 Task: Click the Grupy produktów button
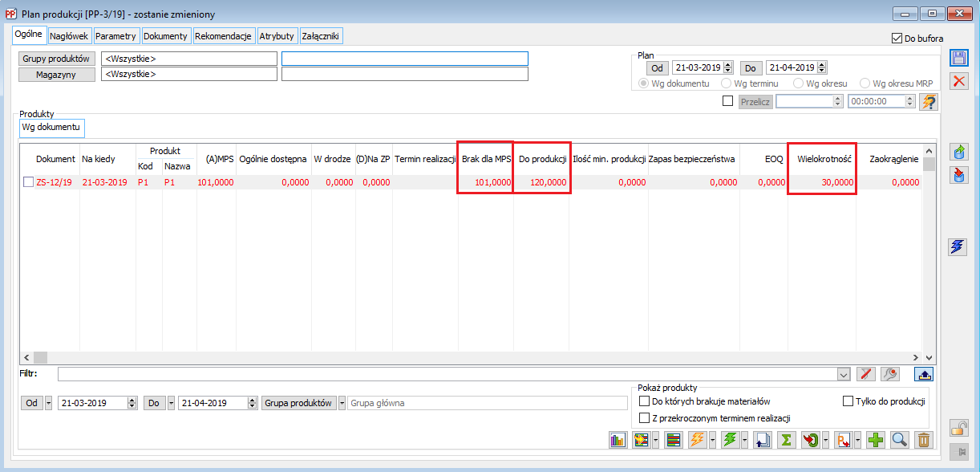[x=57, y=59]
